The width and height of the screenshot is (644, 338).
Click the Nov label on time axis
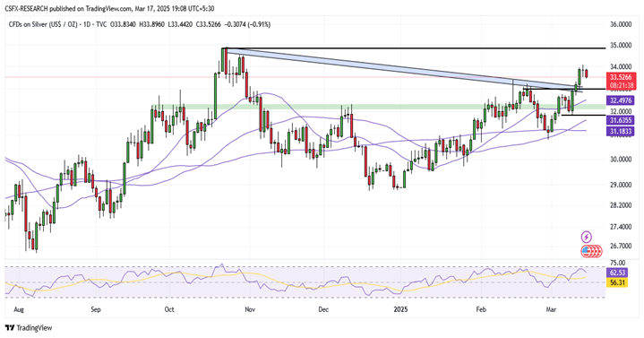tap(250, 309)
